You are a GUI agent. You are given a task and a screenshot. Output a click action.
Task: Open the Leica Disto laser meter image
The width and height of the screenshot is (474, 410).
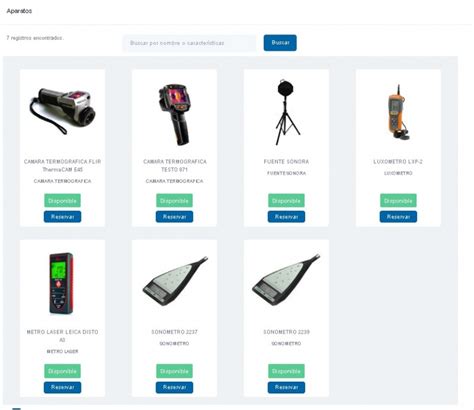[x=62, y=283]
